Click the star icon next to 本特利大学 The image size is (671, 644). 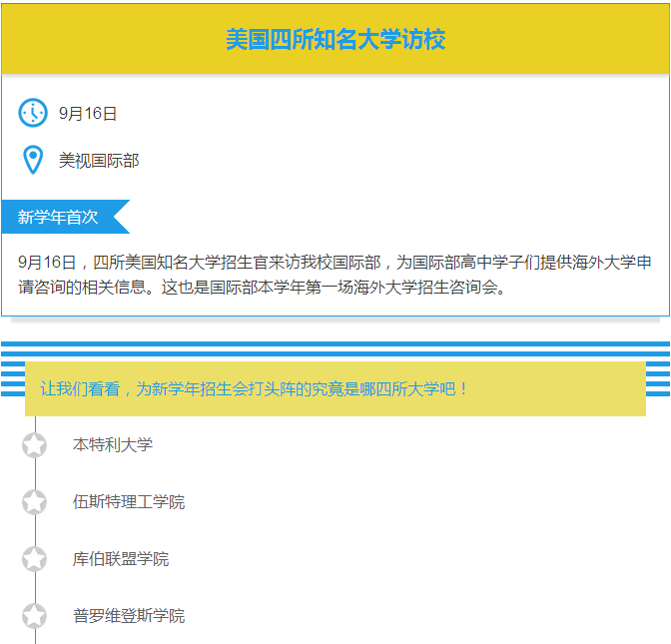pyautogui.click(x=35, y=445)
